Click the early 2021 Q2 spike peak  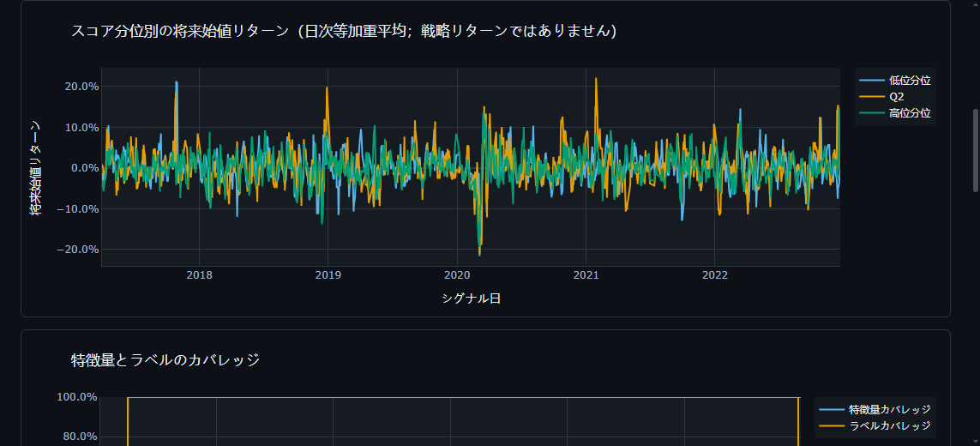coord(596,79)
